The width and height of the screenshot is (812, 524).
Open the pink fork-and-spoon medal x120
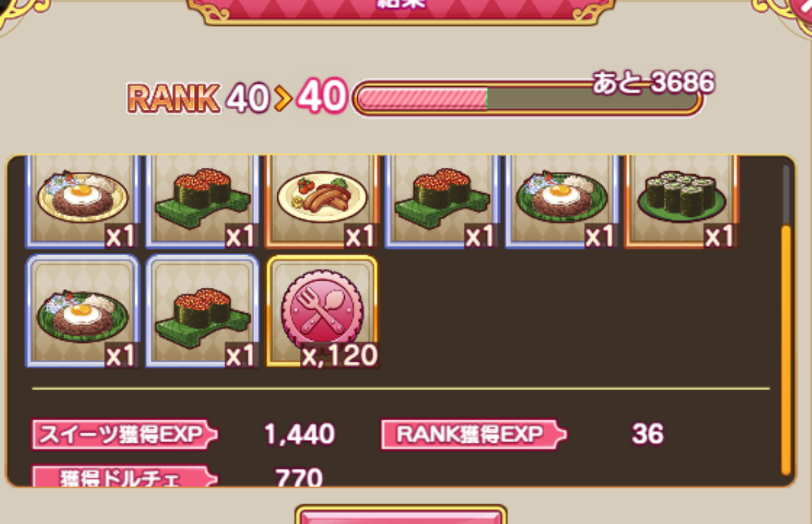322,311
